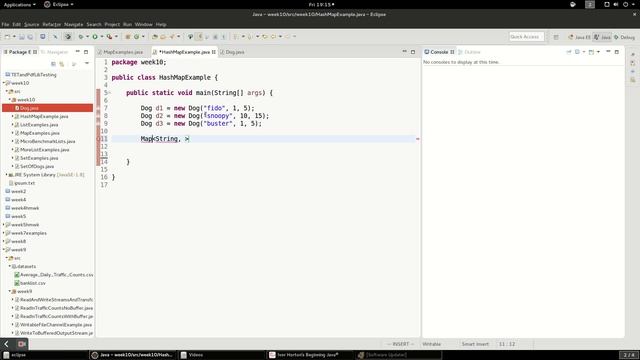Collapse the datasets folder under week9

[9, 266]
